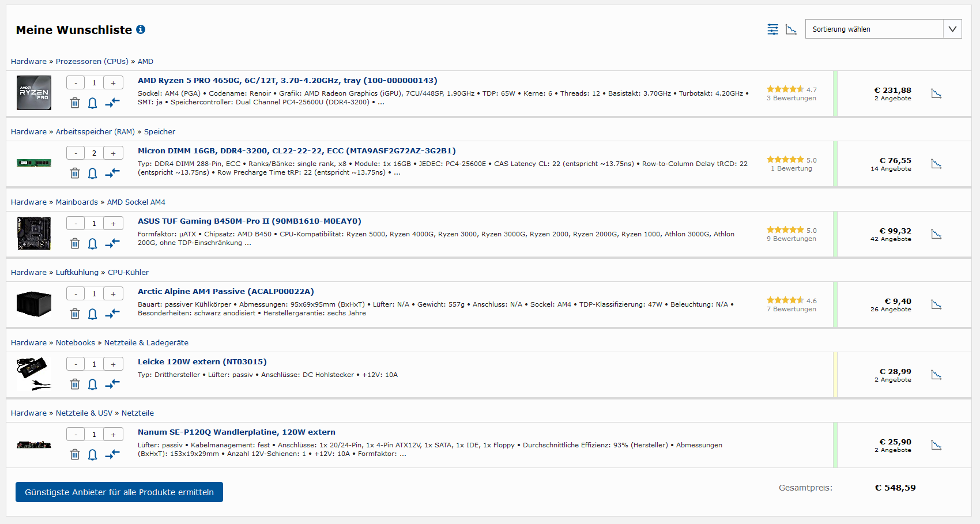The height and width of the screenshot is (524, 980).
Task: View 26 Angebote for Arctic Alpine
Action: [891, 310]
